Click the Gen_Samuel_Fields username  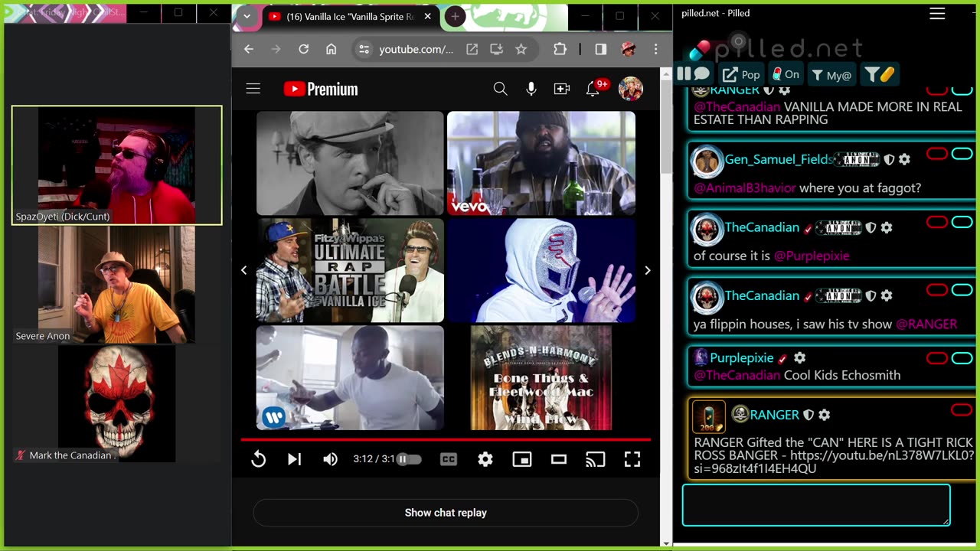(779, 159)
